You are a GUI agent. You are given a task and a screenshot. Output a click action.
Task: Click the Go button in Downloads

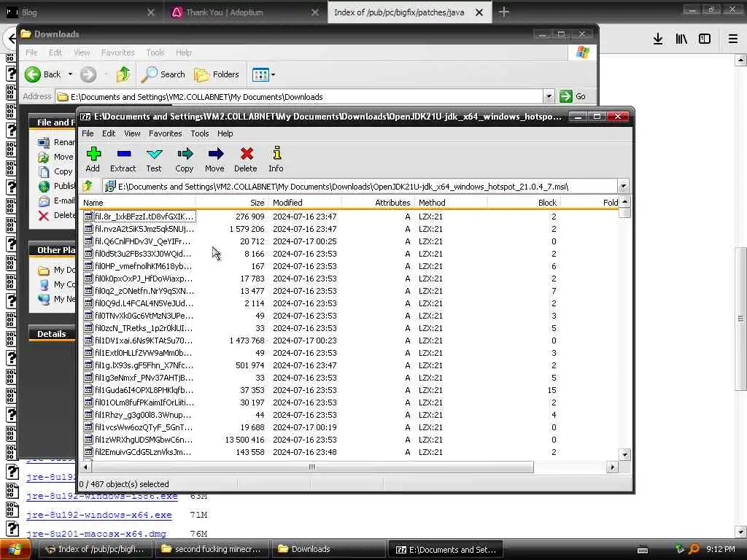(574, 96)
